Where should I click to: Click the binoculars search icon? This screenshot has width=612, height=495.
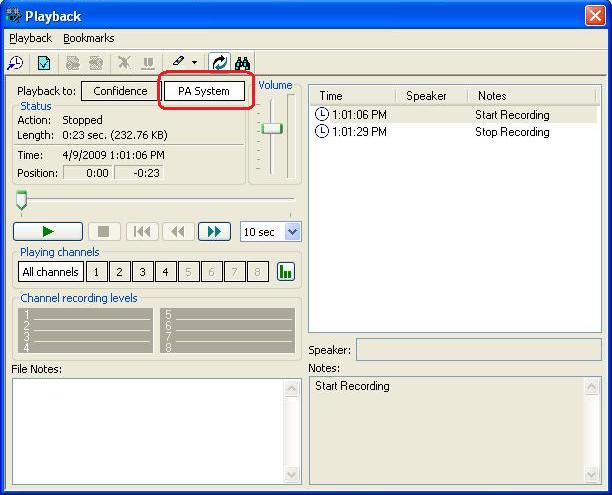click(242, 63)
